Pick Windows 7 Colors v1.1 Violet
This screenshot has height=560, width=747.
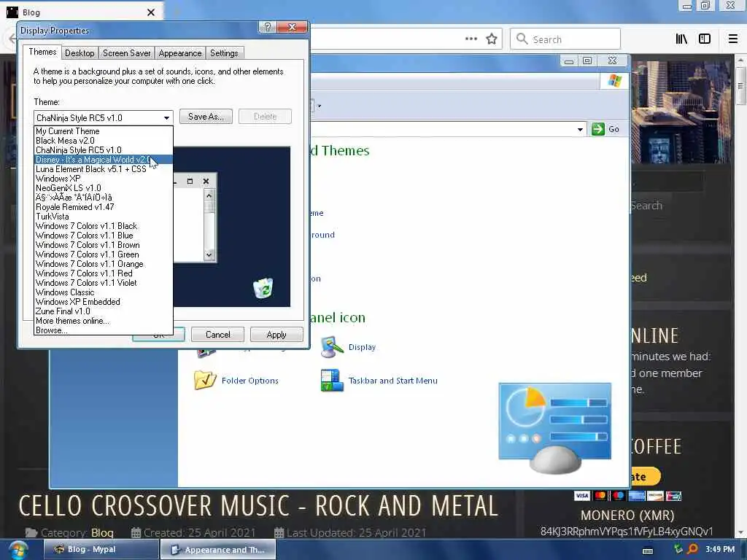coord(104,283)
